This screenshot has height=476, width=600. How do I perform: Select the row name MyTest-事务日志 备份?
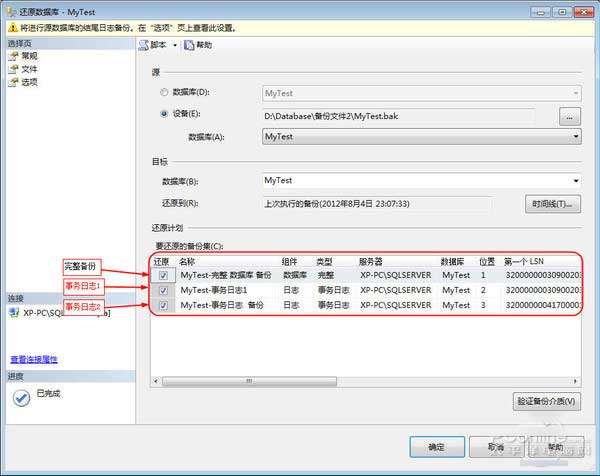click(x=222, y=305)
